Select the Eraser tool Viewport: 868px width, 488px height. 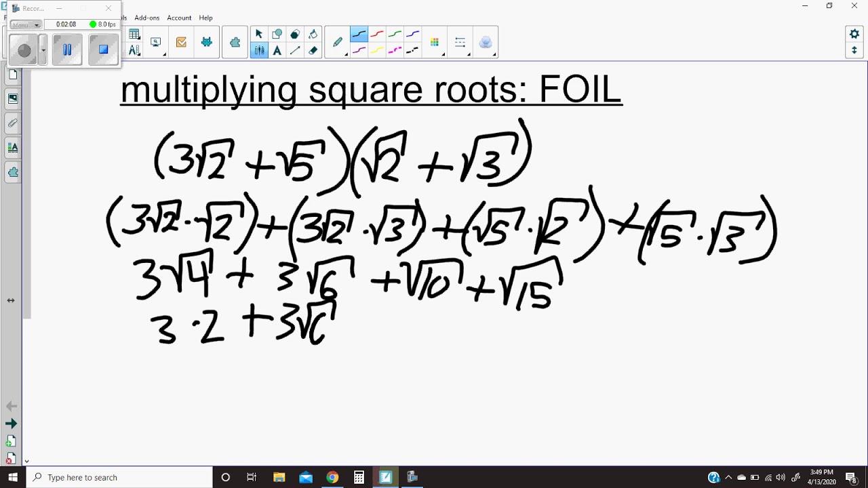[313, 50]
